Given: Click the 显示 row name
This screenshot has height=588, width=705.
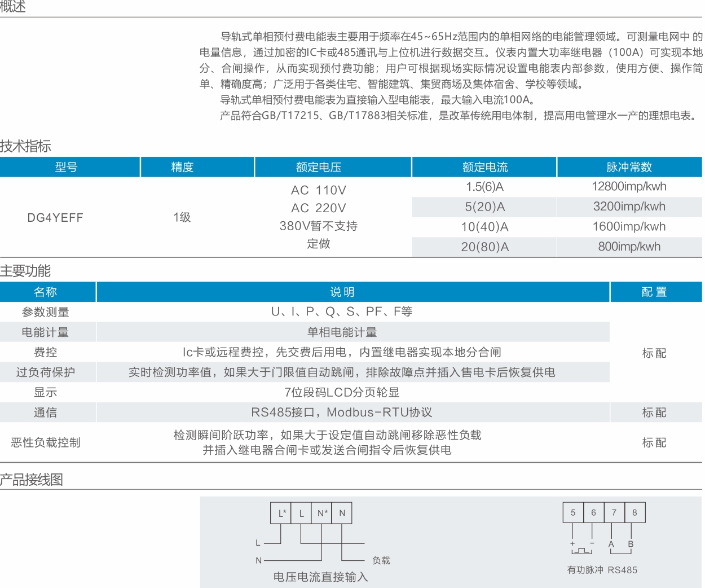Looking at the screenshot, I should pos(46,392).
